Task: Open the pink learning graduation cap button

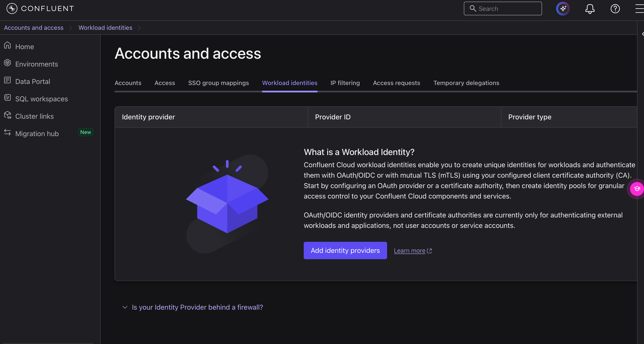Action: [637, 189]
